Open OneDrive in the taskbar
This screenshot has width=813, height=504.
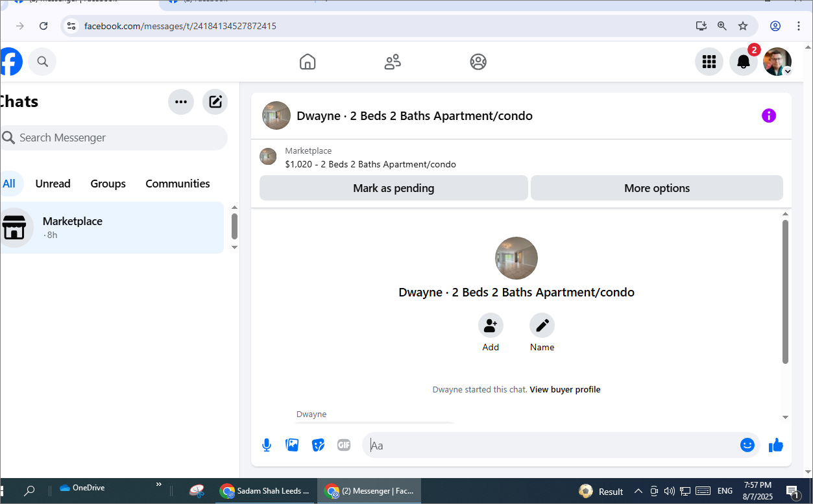82,488
